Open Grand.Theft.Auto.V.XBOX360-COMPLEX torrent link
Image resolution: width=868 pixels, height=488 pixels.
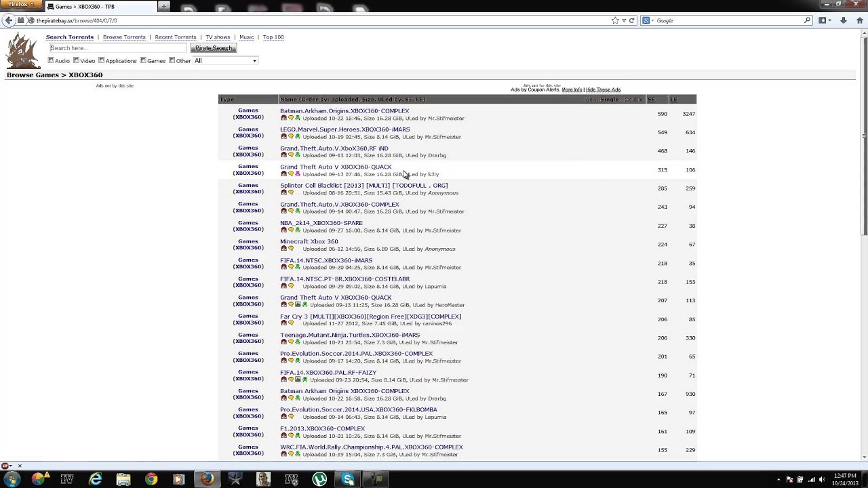click(340, 204)
